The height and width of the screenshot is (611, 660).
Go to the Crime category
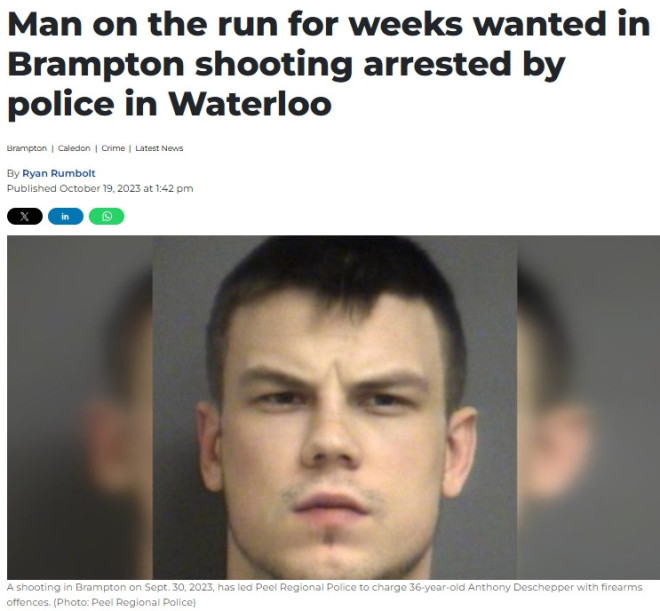tap(113, 148)
